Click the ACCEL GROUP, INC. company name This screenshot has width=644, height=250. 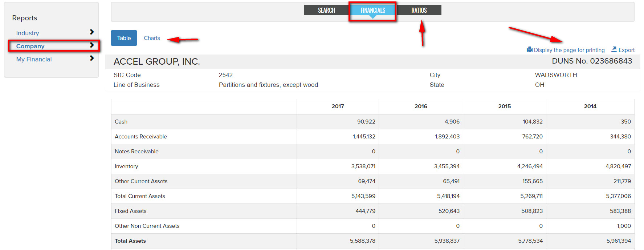[157, 62]
